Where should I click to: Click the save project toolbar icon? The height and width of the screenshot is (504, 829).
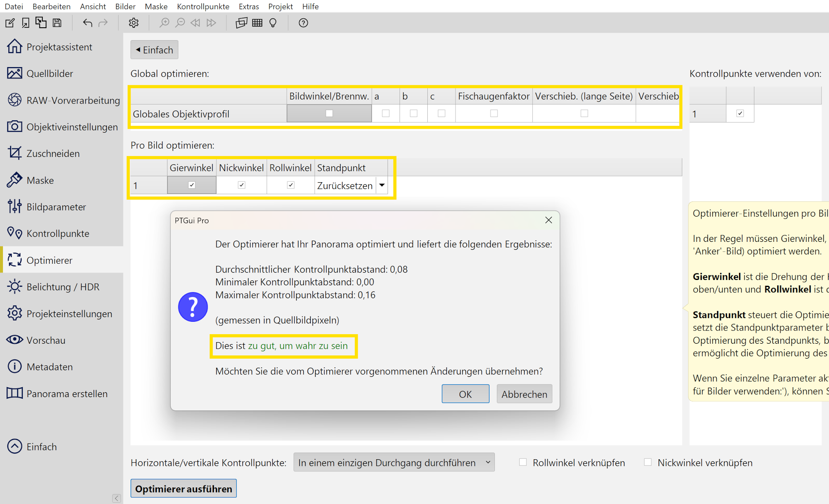[x=57, y=23]
